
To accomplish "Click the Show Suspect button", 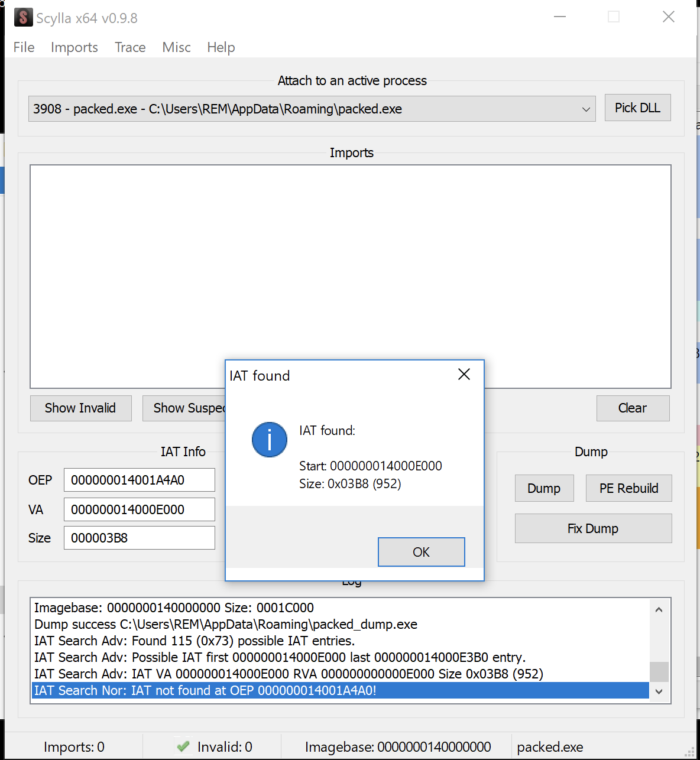I will [x=184, y=408].
